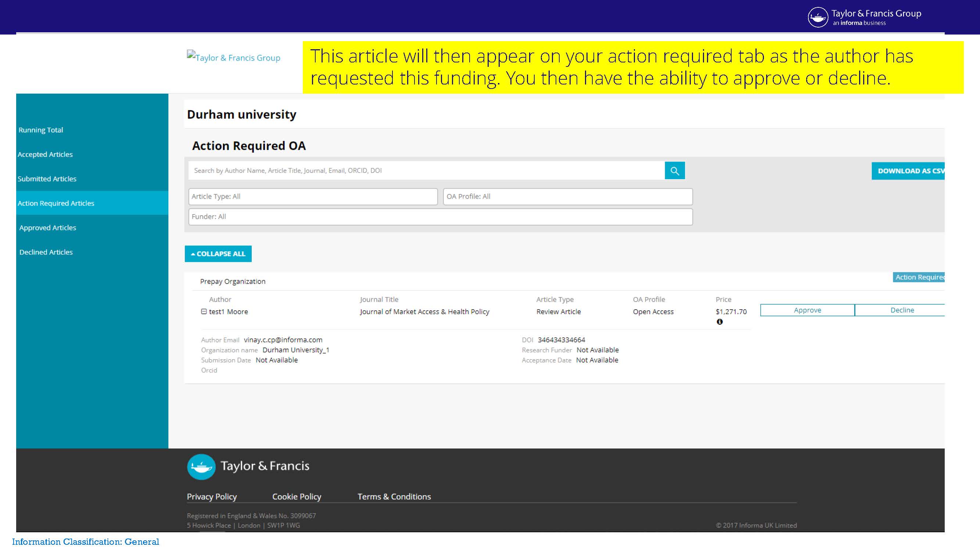Click the Collapse All button

[x=218, y=253]
